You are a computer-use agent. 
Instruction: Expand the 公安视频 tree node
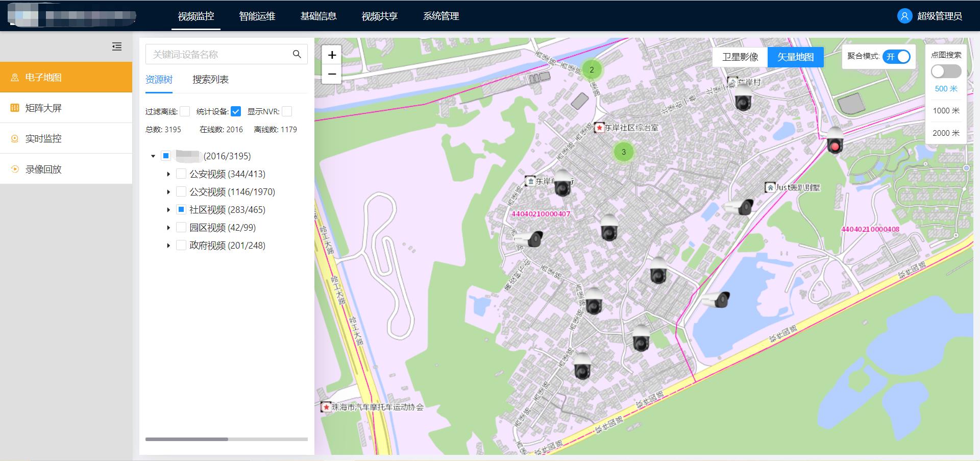(168, 174)
